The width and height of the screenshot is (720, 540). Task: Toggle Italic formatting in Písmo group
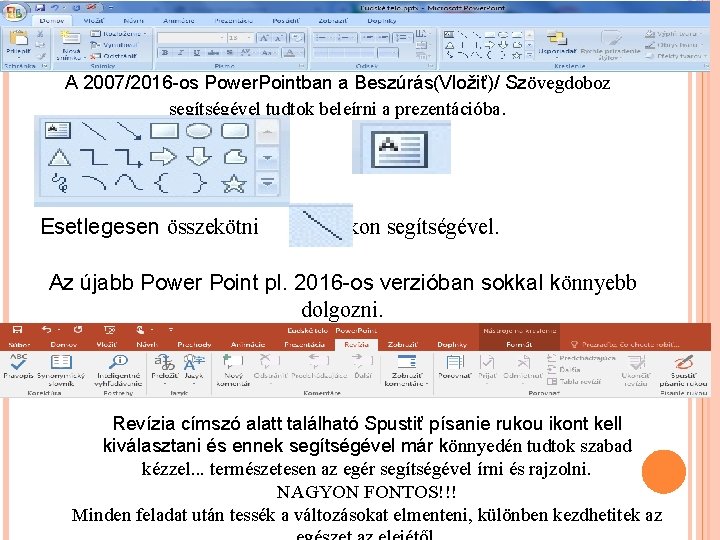click(181, 53)
